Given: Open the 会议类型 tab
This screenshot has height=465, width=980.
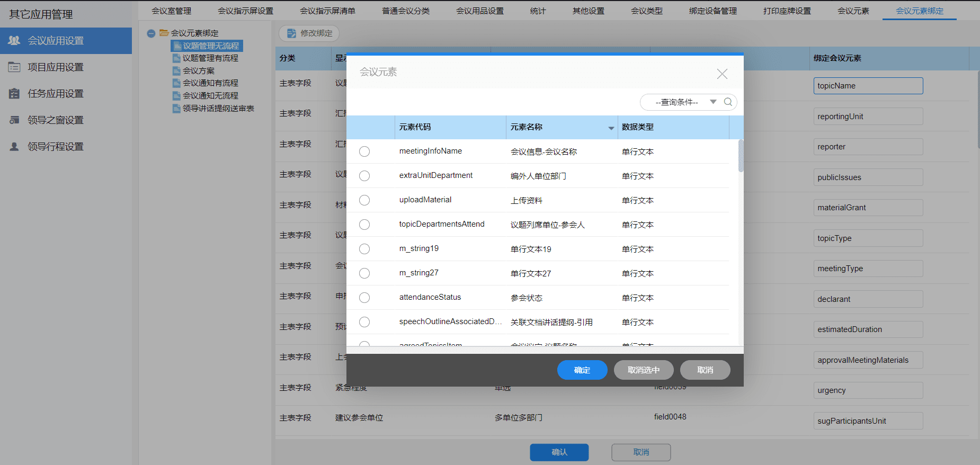Looking at the screenshot, I should tap(647, 11).
